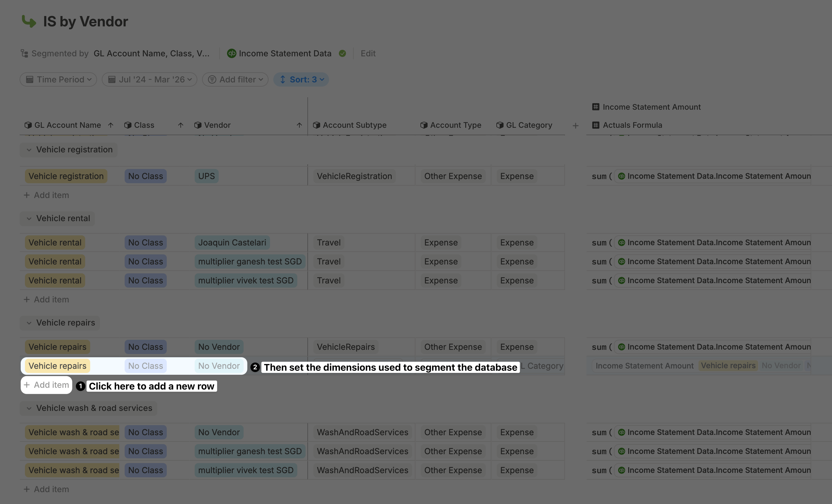Screen dimensions: 832x504
Task: Open the Sort: 3 menu
Action: (301, 80)
